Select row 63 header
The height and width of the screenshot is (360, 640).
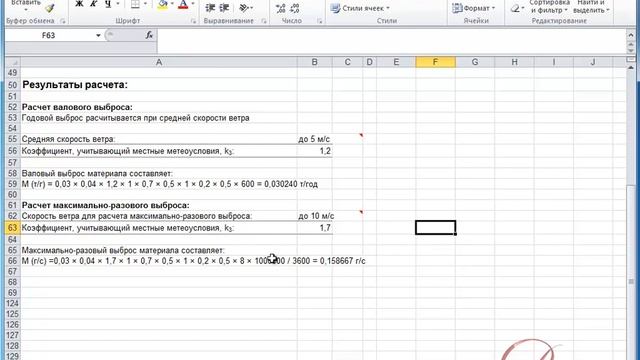pos(13,228)
